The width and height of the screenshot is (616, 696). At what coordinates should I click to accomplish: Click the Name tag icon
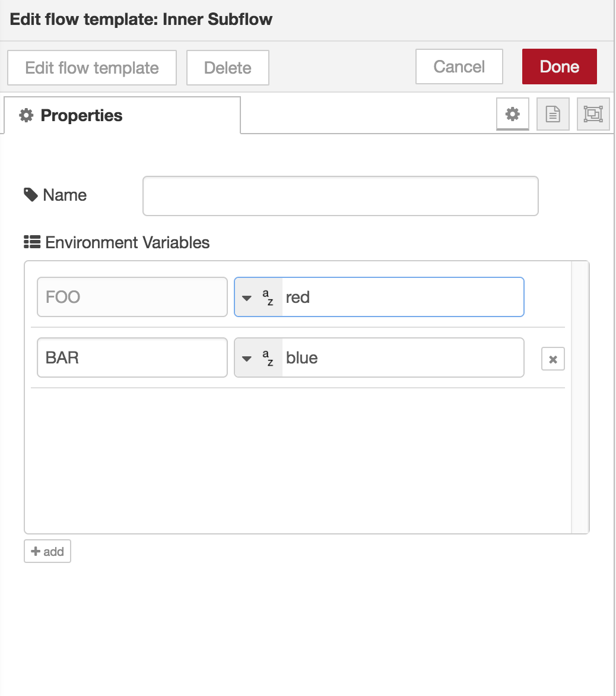point(31,194)
